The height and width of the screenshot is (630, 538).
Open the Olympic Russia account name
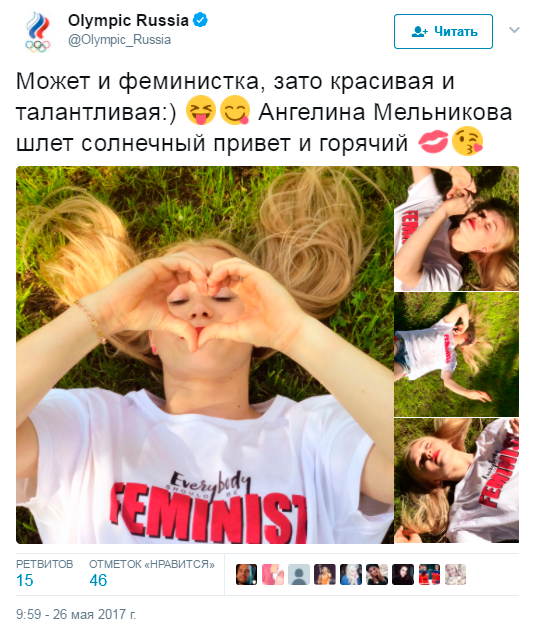point(128,20)
